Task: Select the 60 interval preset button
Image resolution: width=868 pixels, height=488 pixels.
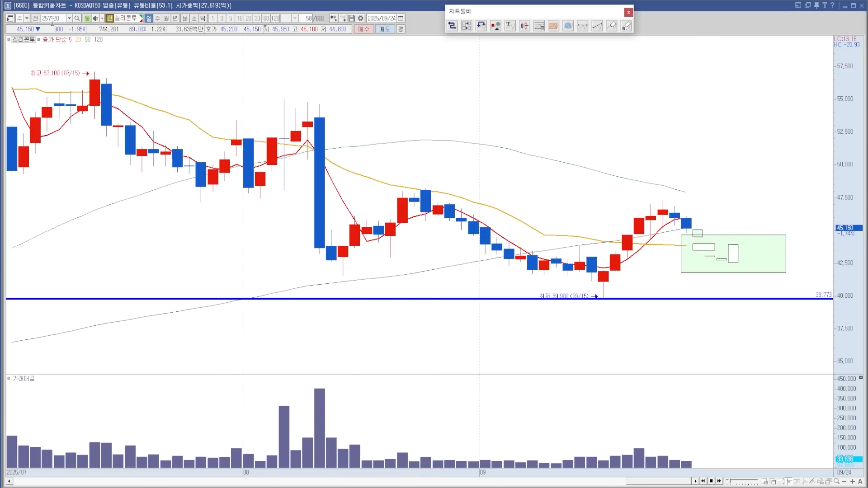Action: click(266, 19)
